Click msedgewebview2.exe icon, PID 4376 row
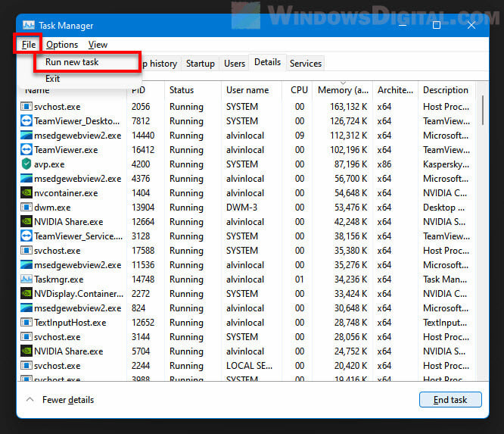Screen dimensions: 504x434 click(x=26, y=178)
